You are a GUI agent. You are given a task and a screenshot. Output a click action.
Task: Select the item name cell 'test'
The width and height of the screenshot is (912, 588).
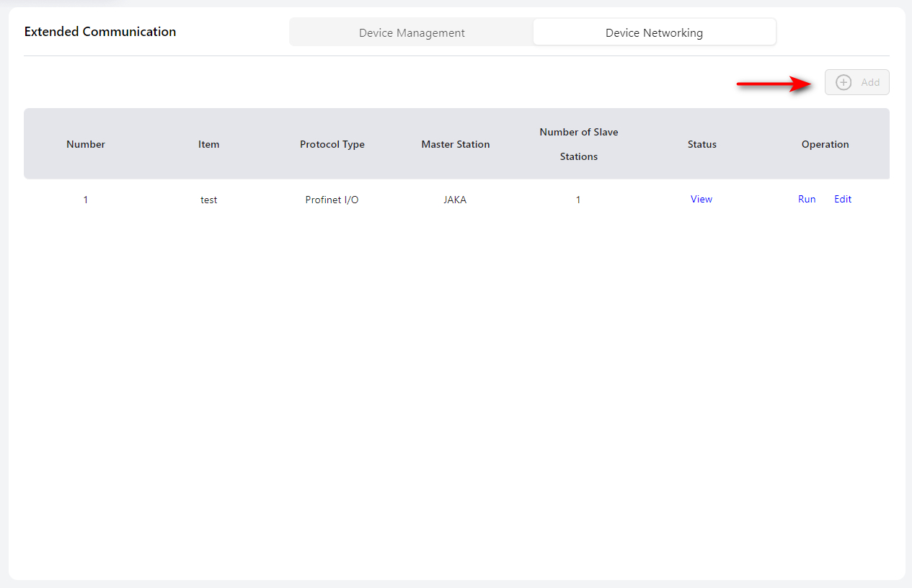click(x=209, y=200)
